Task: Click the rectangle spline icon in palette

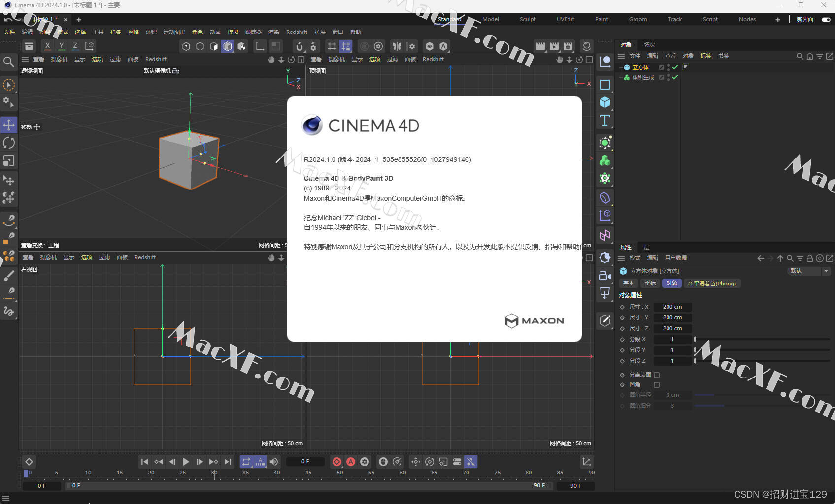Action: (x=605, y=85)
